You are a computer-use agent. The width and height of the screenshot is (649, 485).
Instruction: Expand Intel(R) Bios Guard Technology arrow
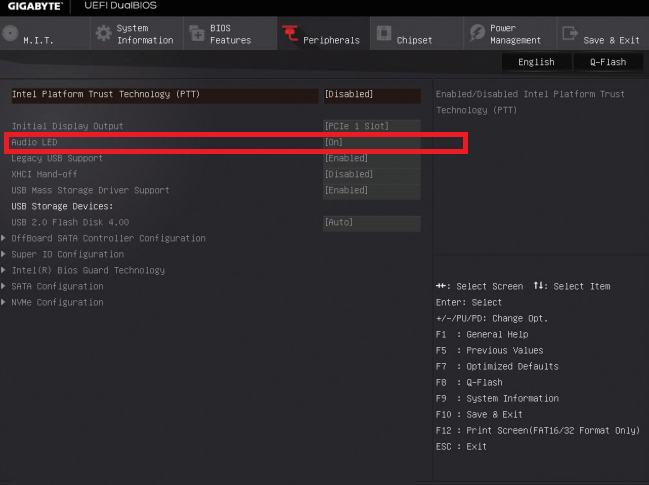[3, 270]
